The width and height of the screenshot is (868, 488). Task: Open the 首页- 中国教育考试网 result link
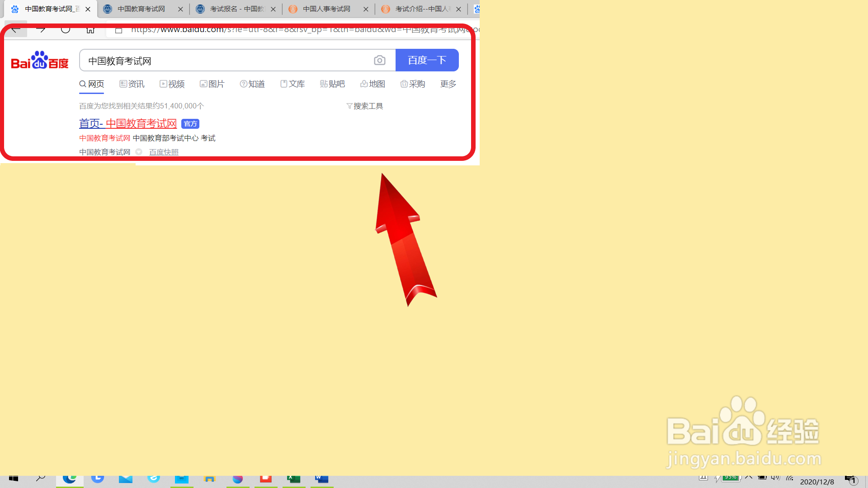(128, 123)
